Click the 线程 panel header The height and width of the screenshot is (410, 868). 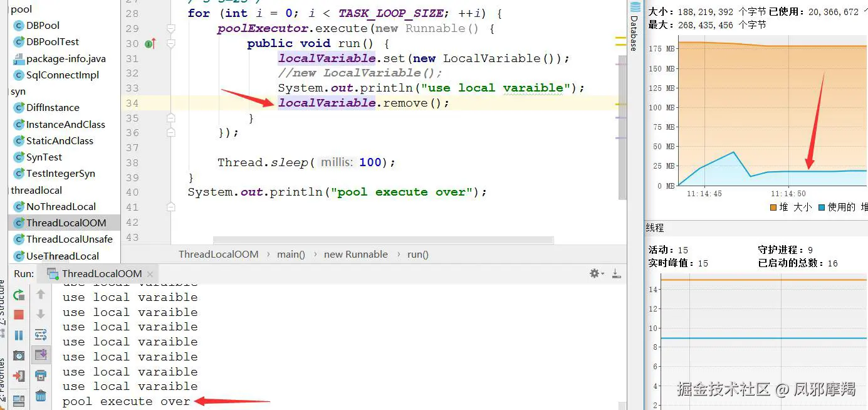click(x=655, y=228)
